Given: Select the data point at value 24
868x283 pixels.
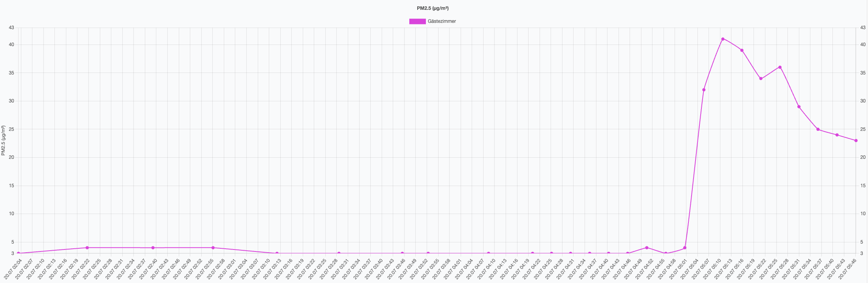Looking at the screenshot, I should tap(837, 135).
